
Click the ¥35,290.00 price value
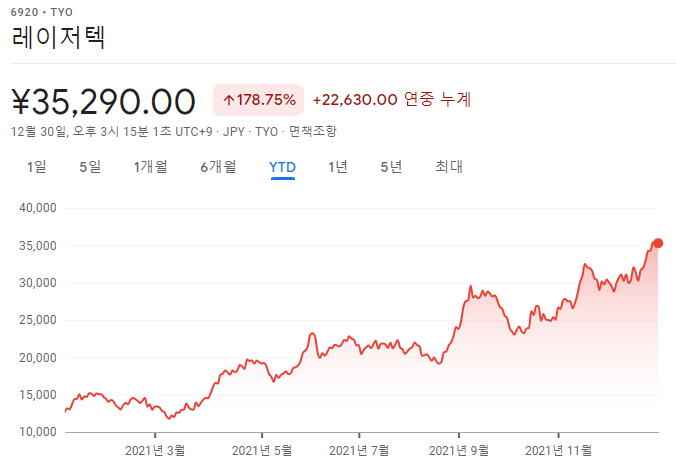(103, 102)
